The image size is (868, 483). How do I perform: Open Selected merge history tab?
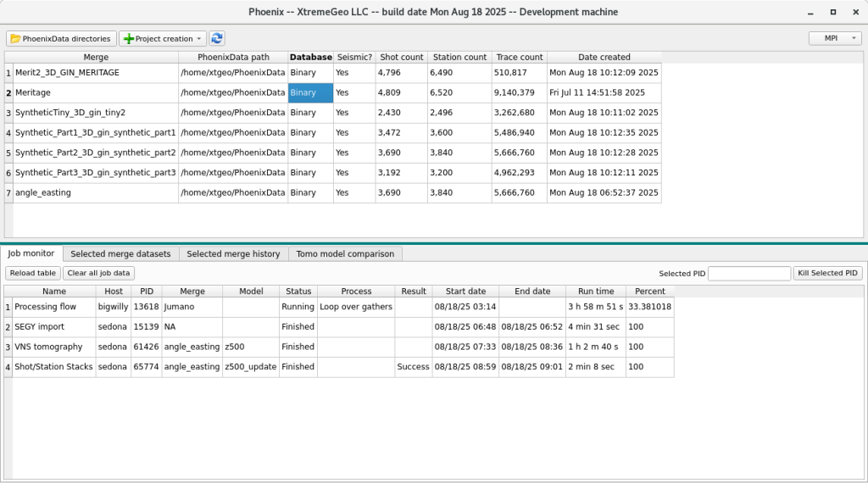(233, 254)
